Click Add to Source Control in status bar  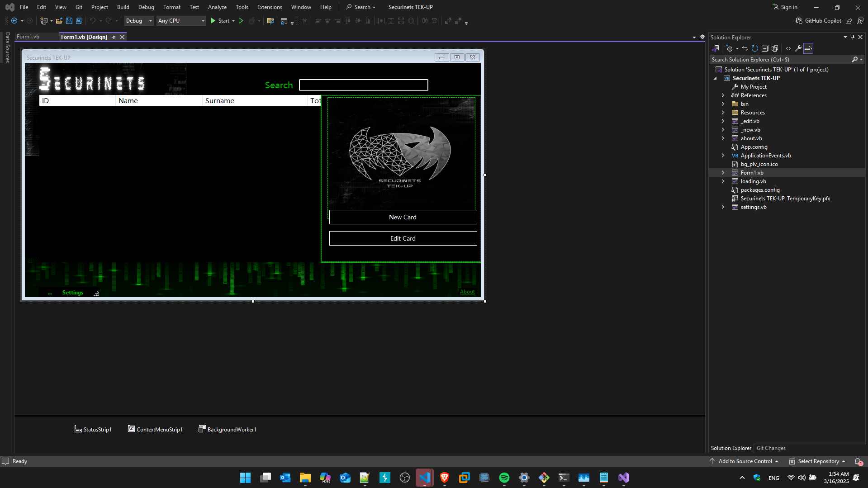point(744,461)
